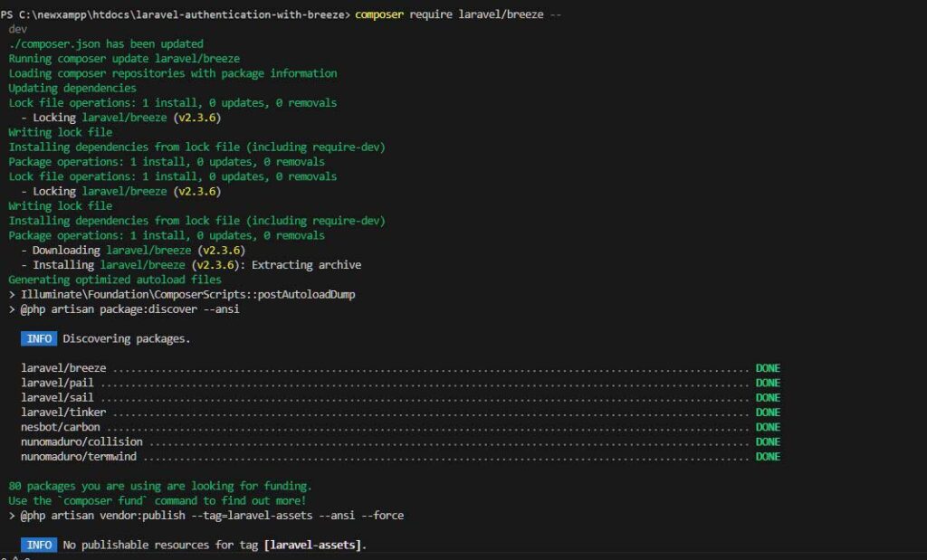Click 'nunomaduro/termwind' in the discovered packages list
This screenshot has width=927, height=560.
click(79, 457)
